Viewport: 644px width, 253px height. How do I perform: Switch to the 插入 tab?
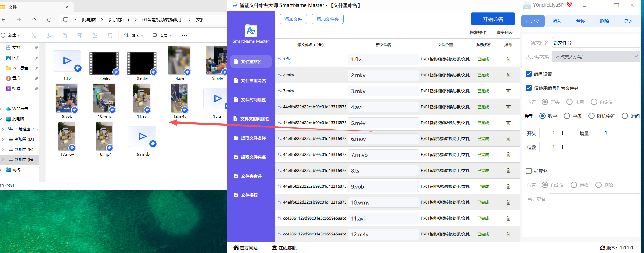pyautogui.click(x=557, y=21)
